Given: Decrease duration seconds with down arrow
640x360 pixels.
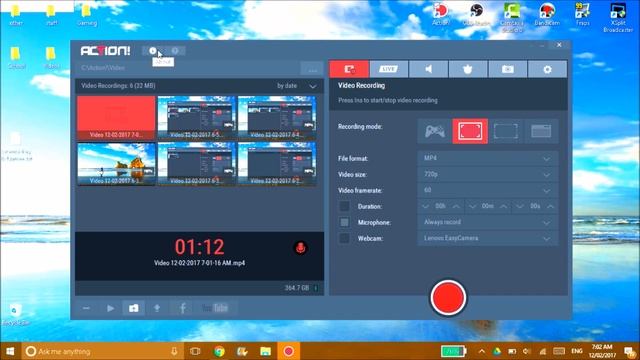Looking at the screenshot, I should [520, 207].
